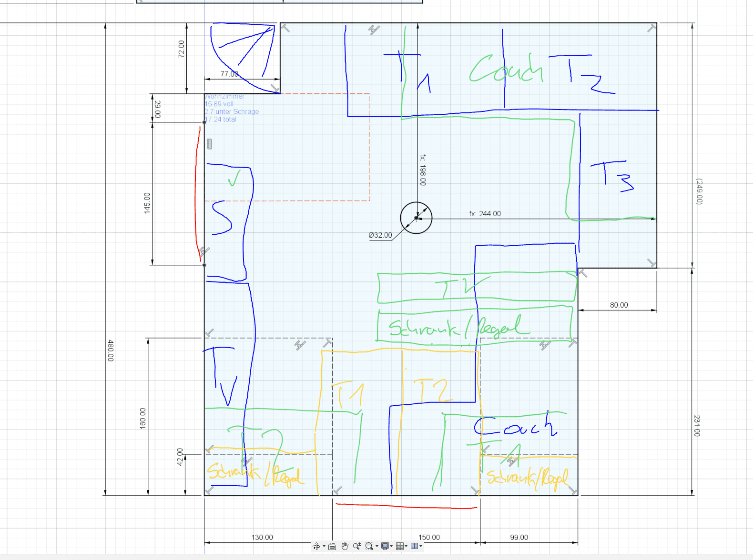753x560 pixels.
Task: Expand the Zoom Window options arrow
Action: point(377,546)
